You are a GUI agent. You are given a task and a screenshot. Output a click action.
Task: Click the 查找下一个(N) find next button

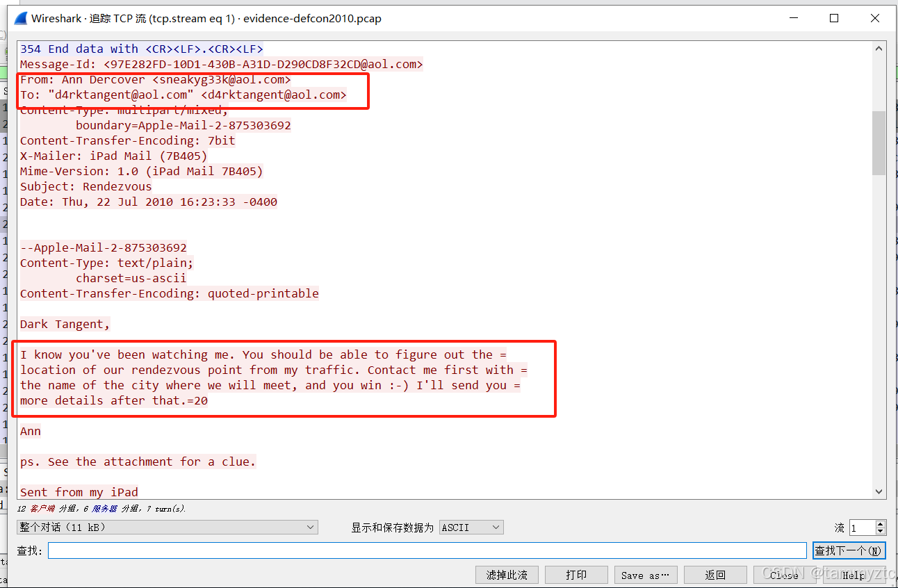coord(849,550)
